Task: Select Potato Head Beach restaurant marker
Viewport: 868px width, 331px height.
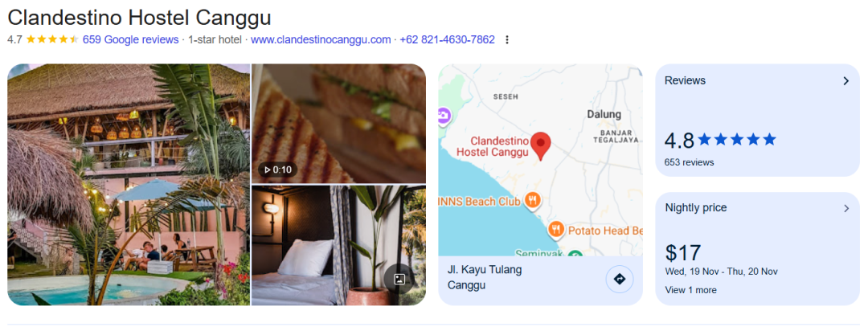Action: point(556,229)
